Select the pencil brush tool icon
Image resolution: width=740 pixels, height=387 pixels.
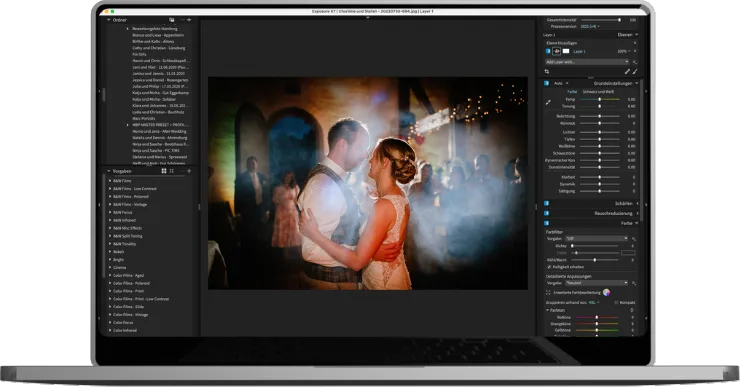point(627,72)
